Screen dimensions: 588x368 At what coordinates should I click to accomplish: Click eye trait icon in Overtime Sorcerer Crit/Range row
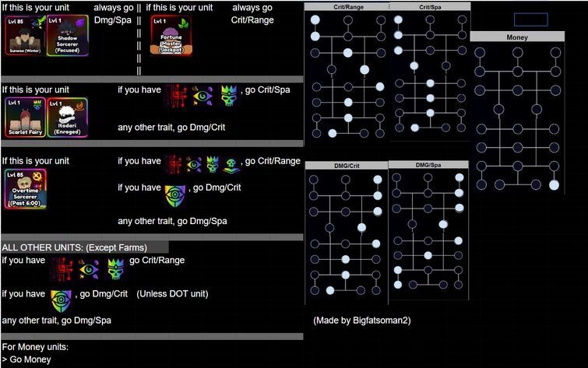point(193,164)
